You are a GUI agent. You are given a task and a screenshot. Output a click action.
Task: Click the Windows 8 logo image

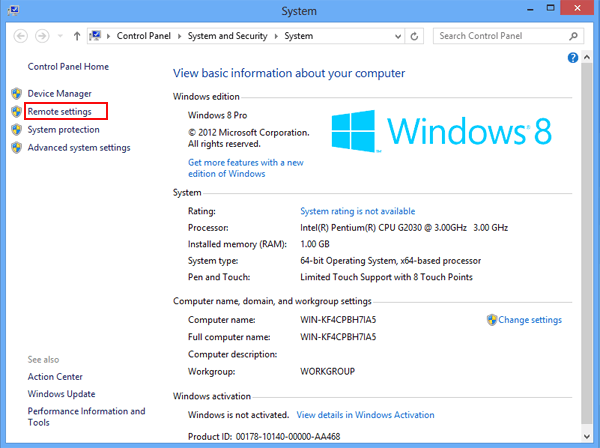(441, 131)
